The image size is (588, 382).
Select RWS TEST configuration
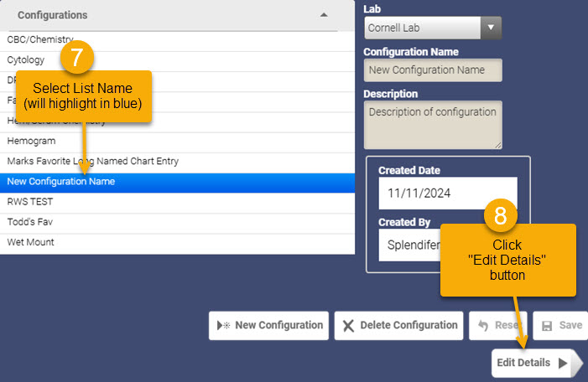click(x=177, y=202)
